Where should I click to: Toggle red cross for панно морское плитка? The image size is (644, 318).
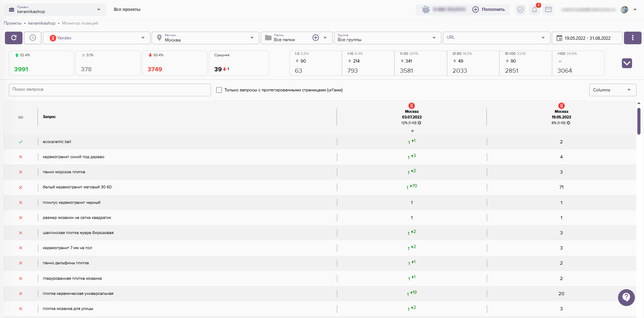(x=21, y=172)
